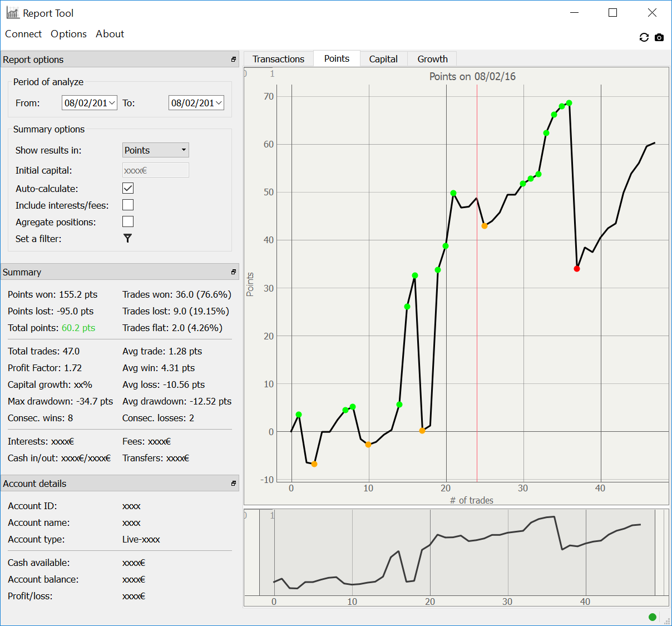Click the green connection status indicator
The width and height of the screenshot is (672, 626).
(x=653, y=617)
